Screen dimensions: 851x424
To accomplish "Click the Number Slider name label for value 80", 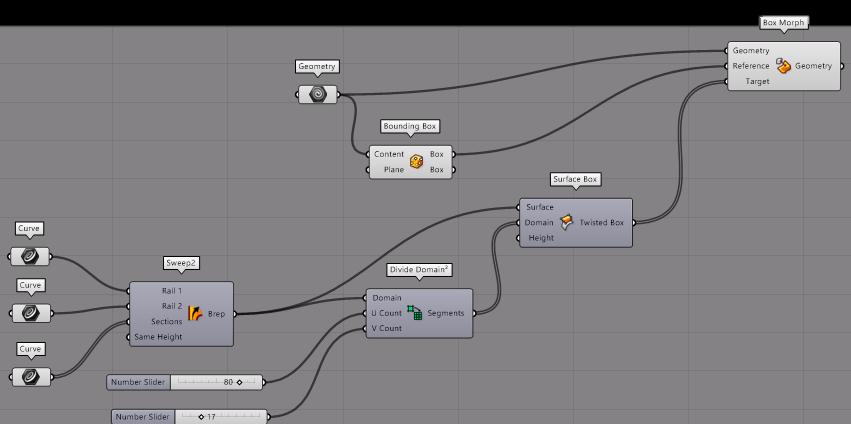I will click(x=138, y=382).
